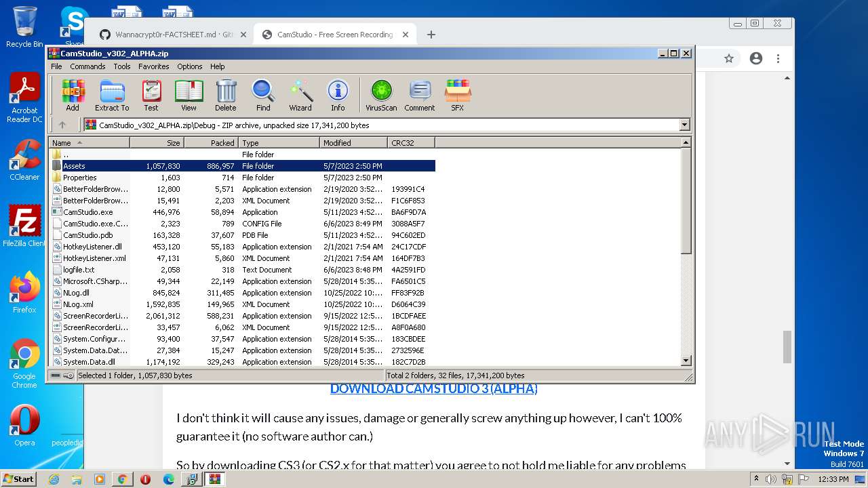Click the Extract To toolbar icon
This screenshot has height=488, width=868.
112,95
